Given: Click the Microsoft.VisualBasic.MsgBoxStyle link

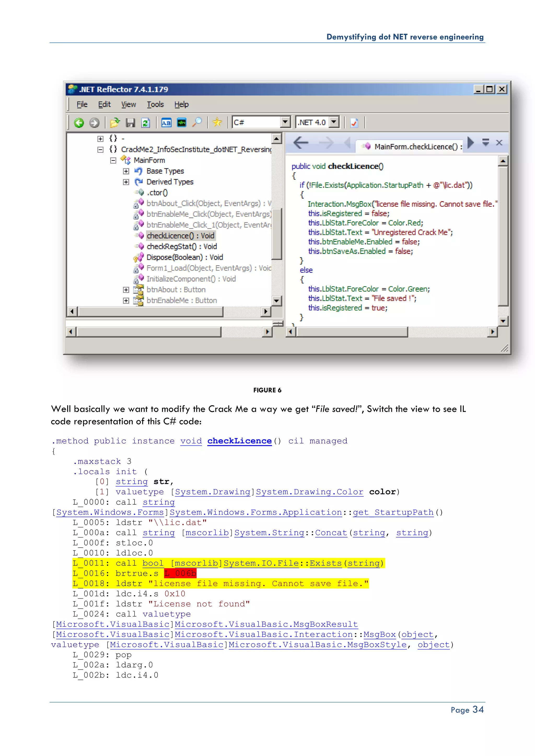Looking at the screenshot, I should coord(318,645).
